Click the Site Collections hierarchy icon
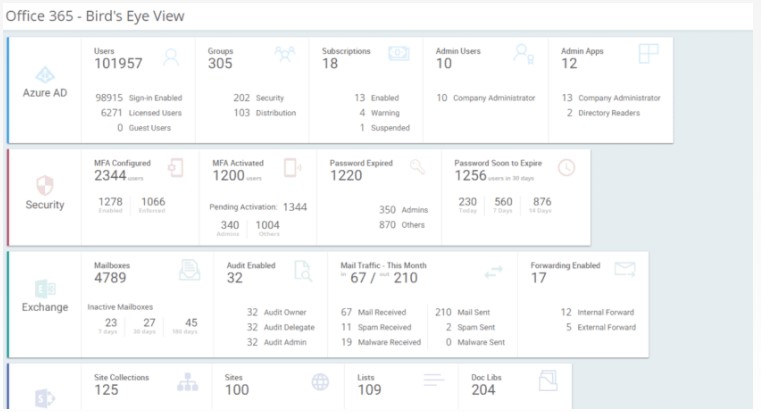761x412 pixels. pyautogui.click(x=187, y=382)
